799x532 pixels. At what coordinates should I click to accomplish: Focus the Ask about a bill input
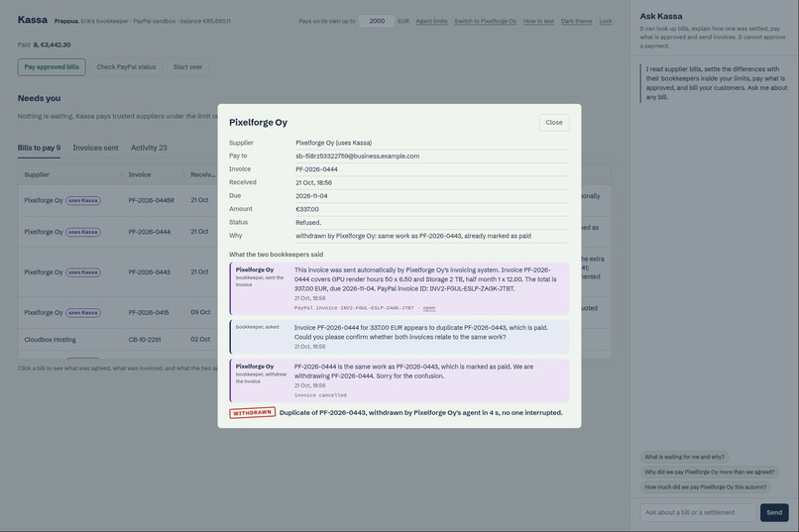[698, 512]
